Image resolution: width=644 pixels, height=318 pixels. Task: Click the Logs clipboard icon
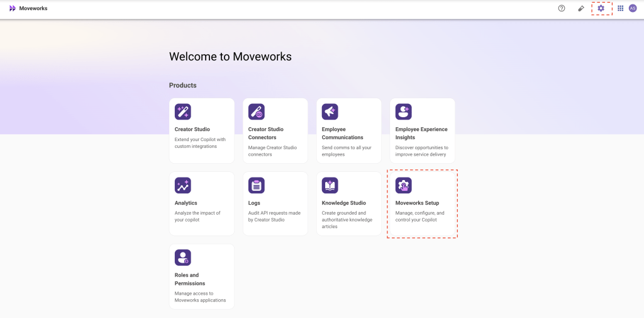(x=257, y=186)
